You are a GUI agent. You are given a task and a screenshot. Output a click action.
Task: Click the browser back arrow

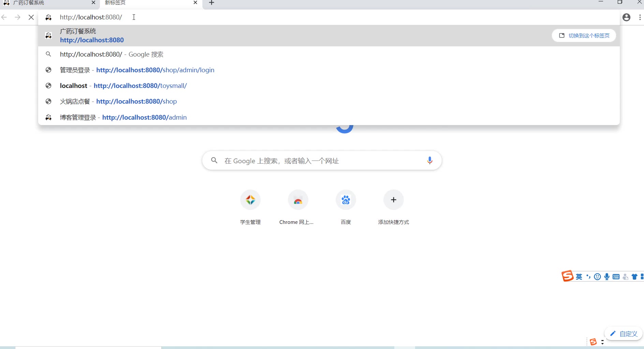point(4,17)
